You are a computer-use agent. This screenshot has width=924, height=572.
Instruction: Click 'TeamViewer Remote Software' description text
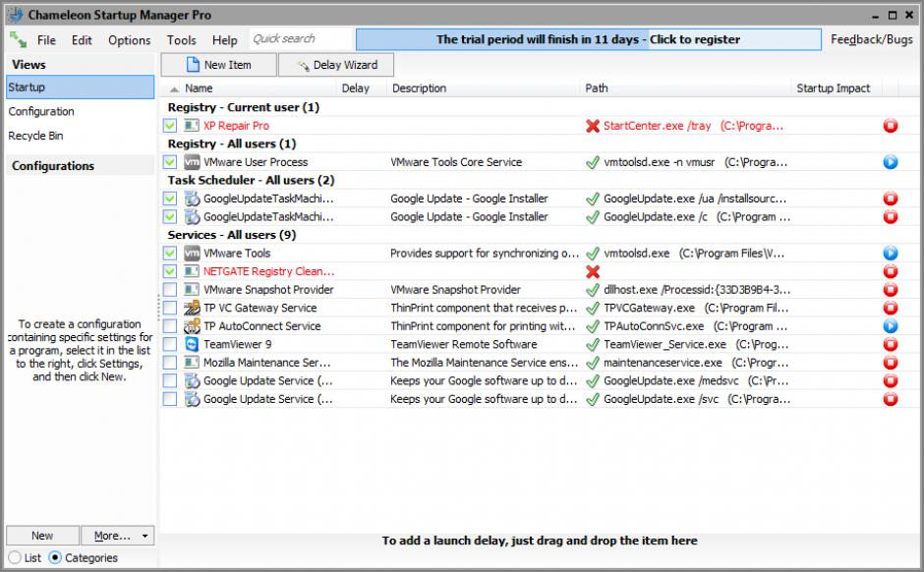pyautogui.click(x=464, y=344)
